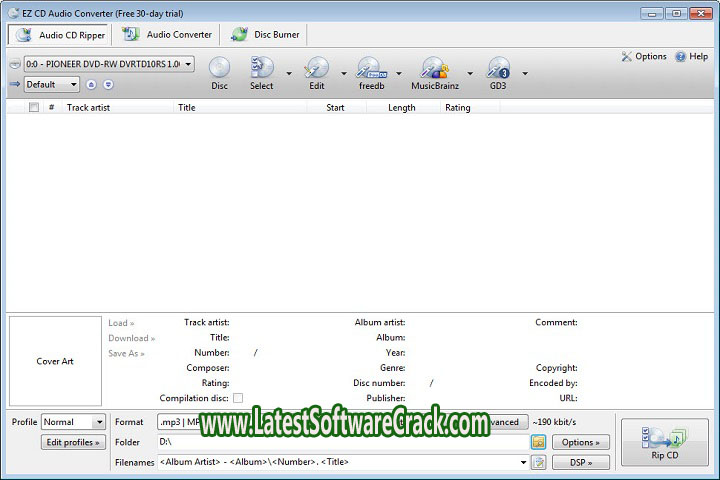720x480 pixels.
Task: Click the freedb lookup icon
Action: tap(371, 69)
